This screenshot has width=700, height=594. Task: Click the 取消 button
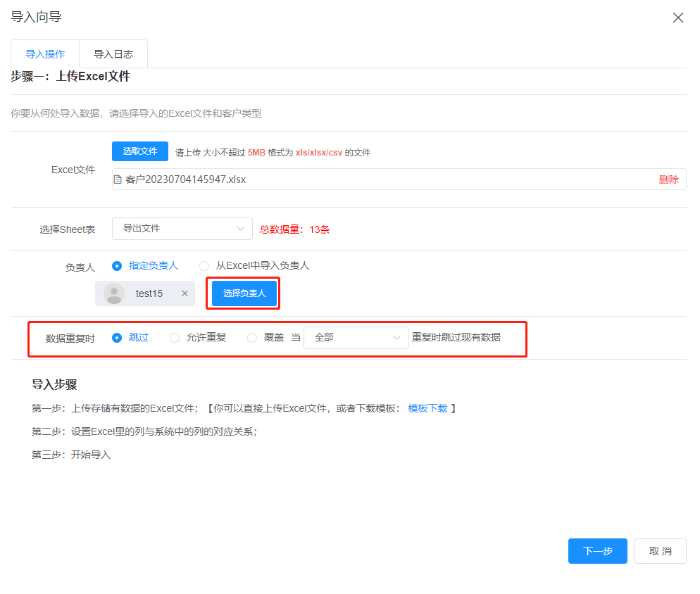[660, 551]
